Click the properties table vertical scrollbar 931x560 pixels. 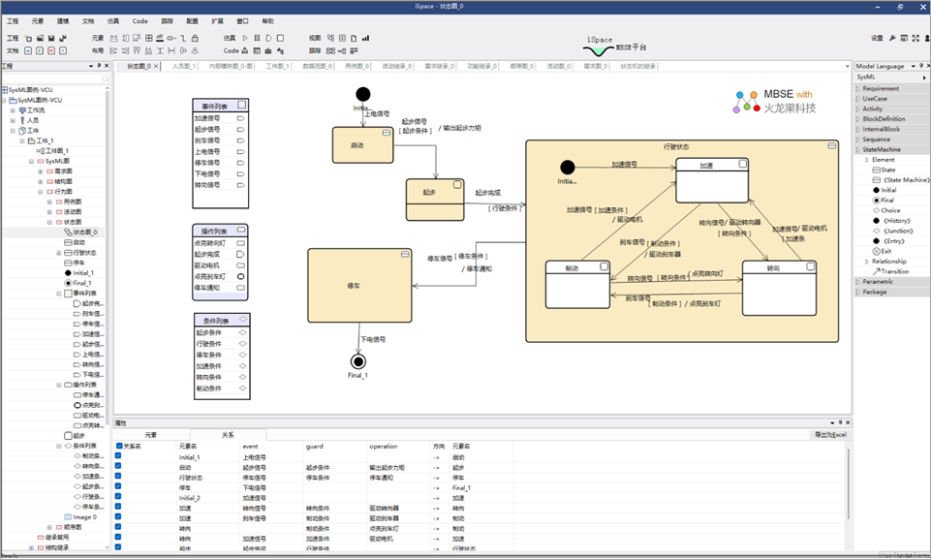click(x=849, y=484)
